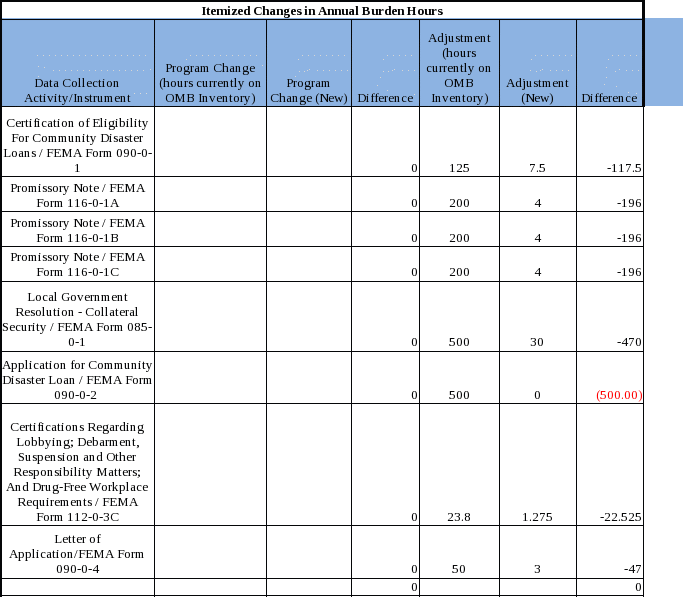
Task: Select the 500 value in Form 090-0-2 row
Action: (460, 395)
